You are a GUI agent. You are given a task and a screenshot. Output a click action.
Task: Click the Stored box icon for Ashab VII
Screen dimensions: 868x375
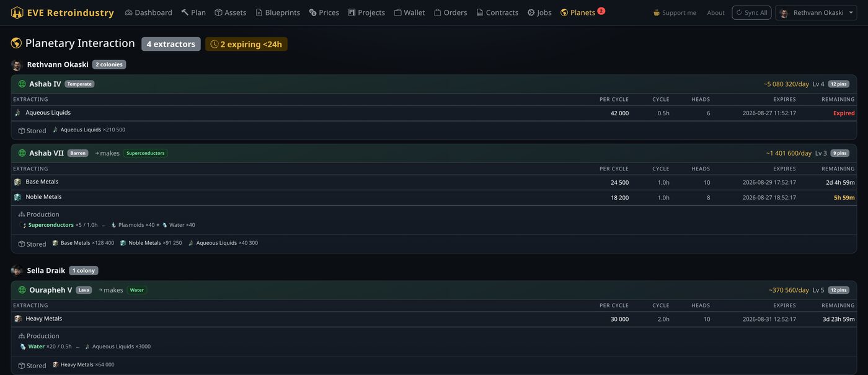pos(22,244)
